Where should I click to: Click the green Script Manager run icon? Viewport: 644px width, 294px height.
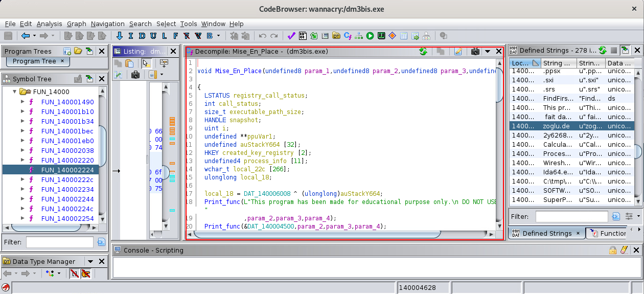tap(370, 36)
